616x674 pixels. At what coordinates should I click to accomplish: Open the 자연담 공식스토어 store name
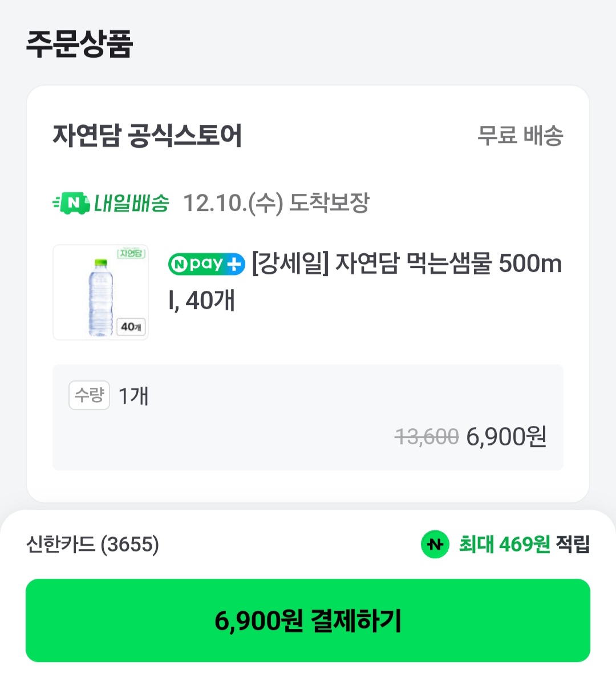click(x=147, y=136)
